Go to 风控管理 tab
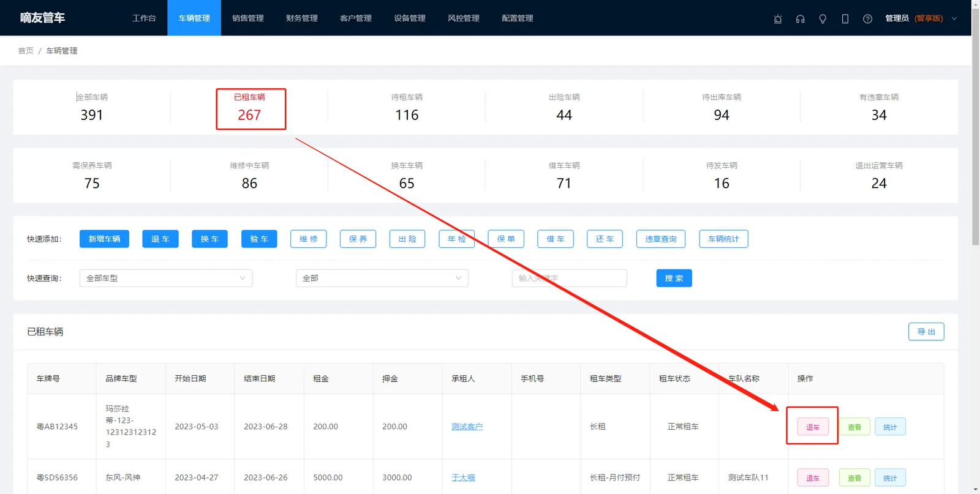The height and width of the screenshot is (494, 980). [464, 18]
